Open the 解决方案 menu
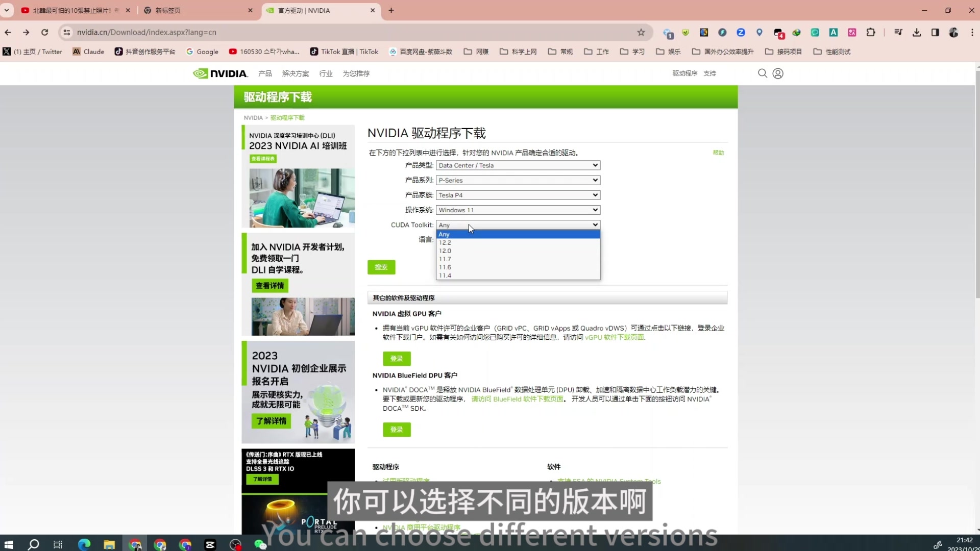 (295, 73)
